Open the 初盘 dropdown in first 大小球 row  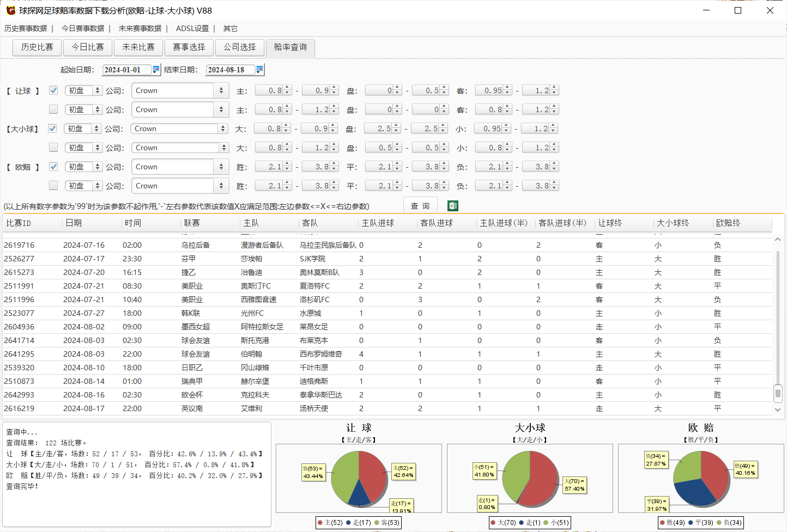(x=82, y=129)
